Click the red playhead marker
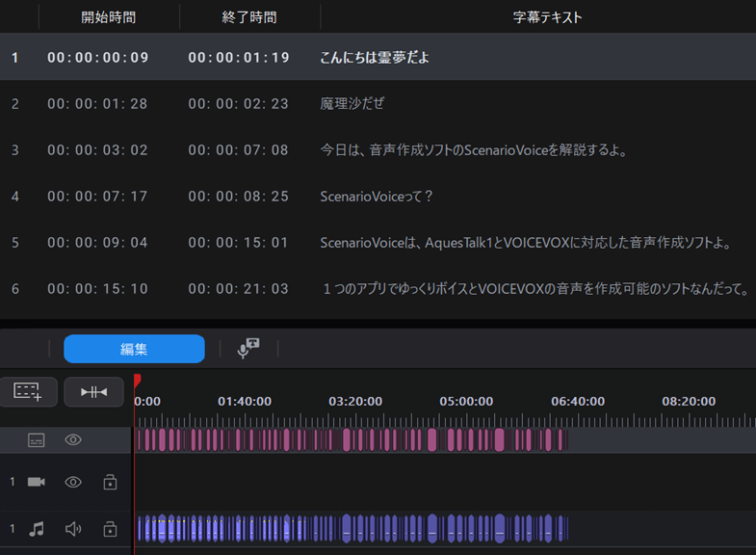 point(137,381)
